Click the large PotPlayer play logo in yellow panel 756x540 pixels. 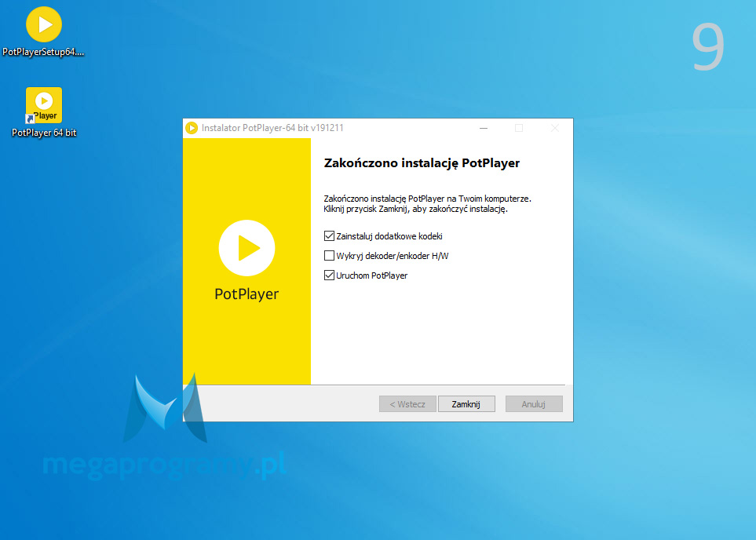247,248
